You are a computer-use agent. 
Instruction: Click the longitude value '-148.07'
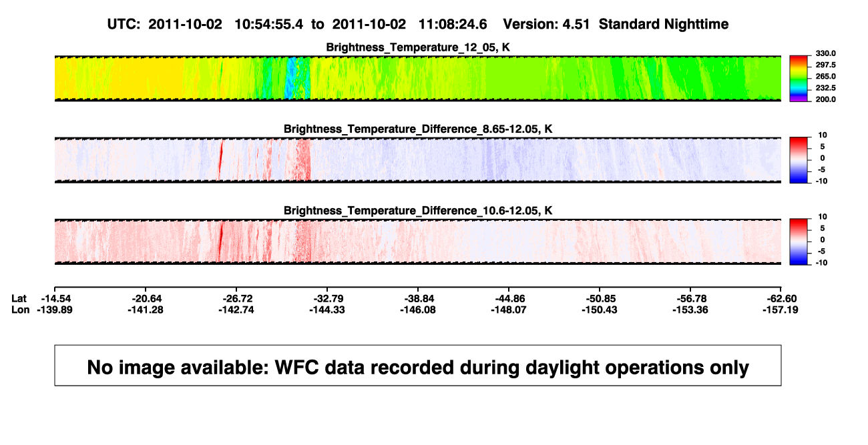(510, 310)
